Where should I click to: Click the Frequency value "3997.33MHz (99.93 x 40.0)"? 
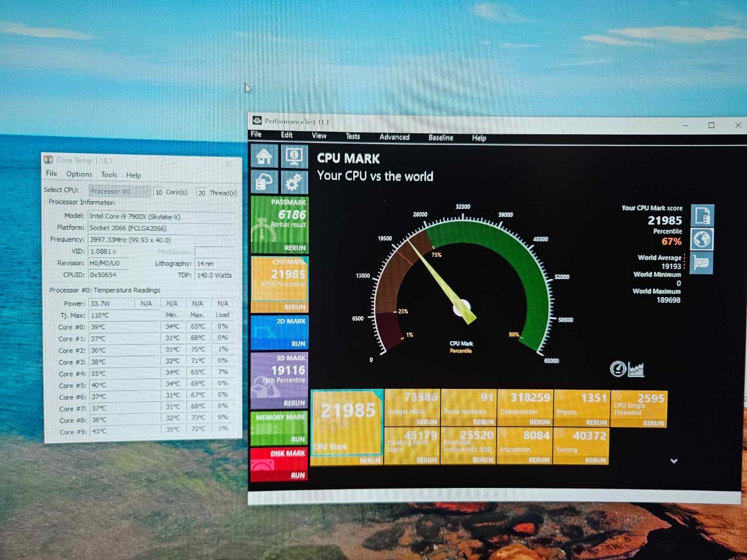pyautogui.click(x=161, y=240)
